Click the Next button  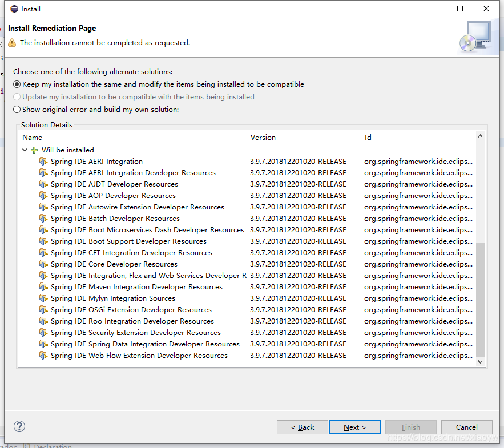click(354, 427)
